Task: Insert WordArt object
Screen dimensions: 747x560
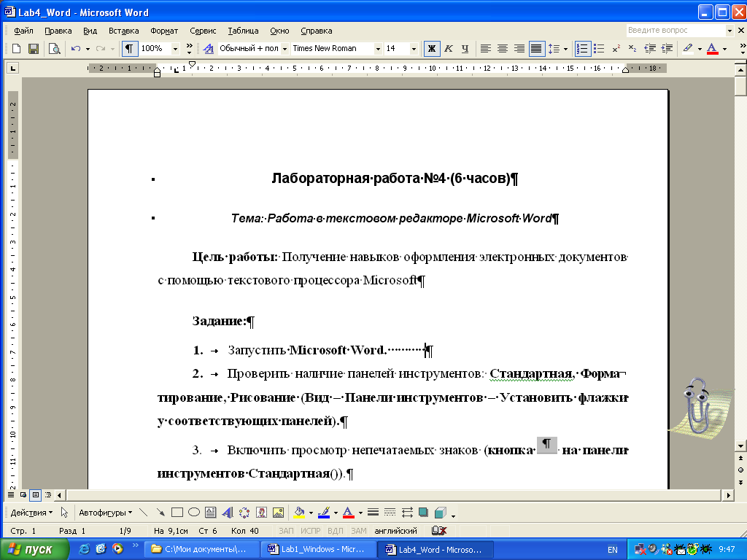Action: (228, 513)
